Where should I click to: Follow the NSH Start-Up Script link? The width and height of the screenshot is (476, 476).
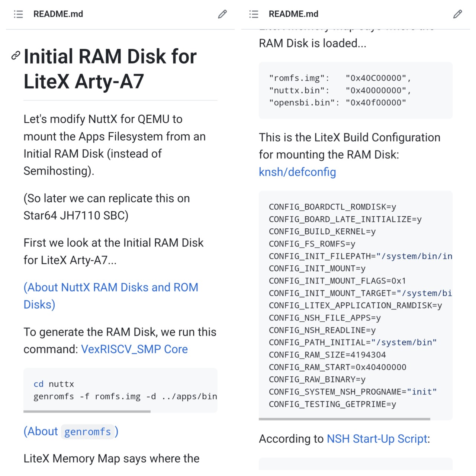[x=377, y=439]
